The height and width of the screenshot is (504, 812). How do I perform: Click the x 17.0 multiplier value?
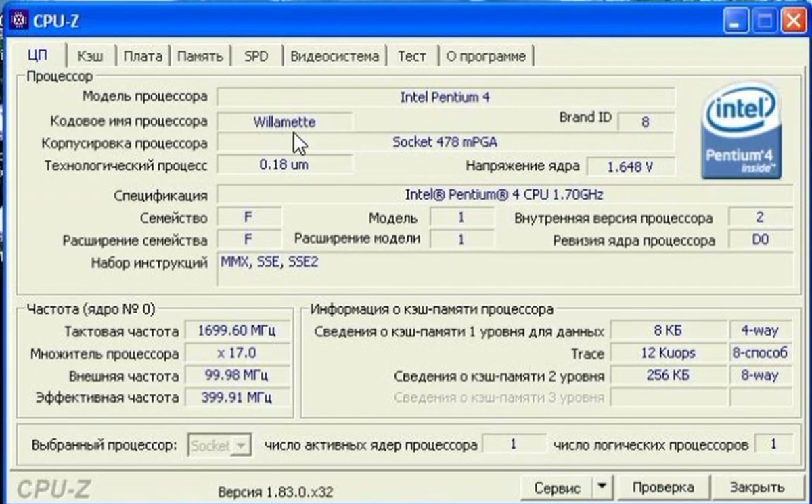click(236, 353)
